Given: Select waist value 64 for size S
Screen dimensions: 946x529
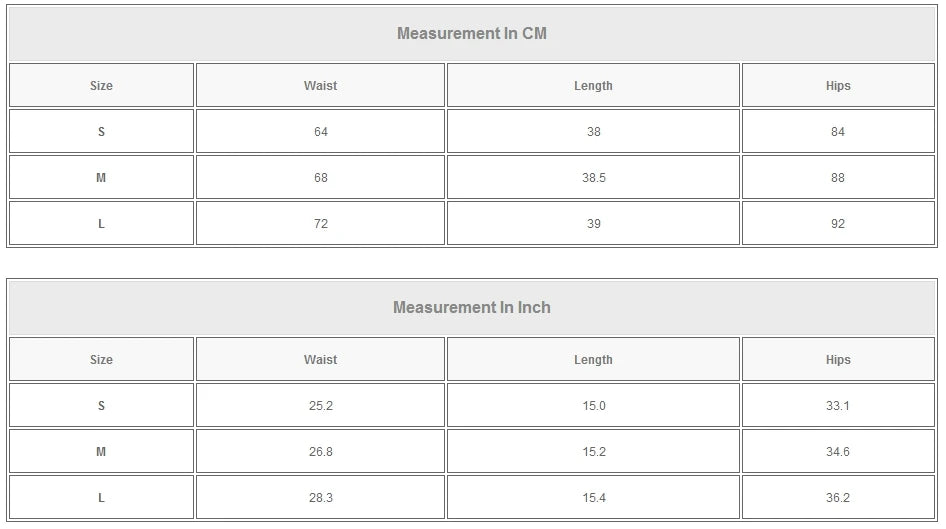Looking at the screenshot, I should 320,132.
